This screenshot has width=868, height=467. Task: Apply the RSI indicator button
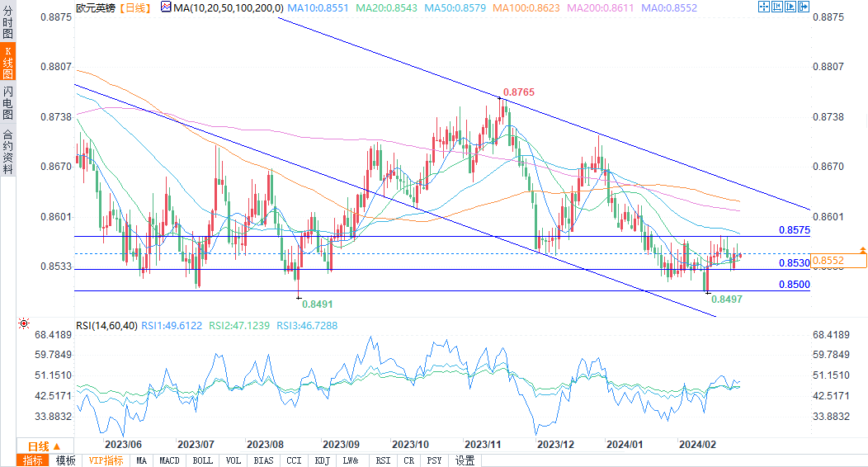point(383,460)
